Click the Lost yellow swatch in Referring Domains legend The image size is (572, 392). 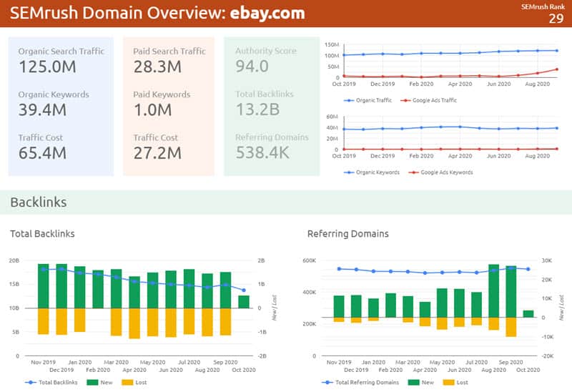449,383
